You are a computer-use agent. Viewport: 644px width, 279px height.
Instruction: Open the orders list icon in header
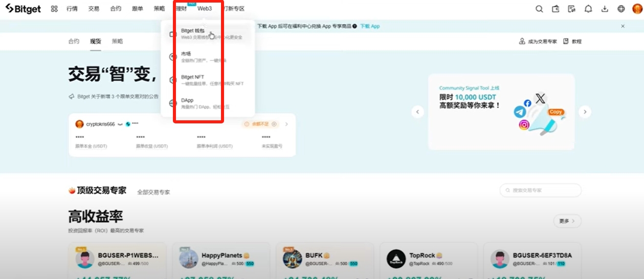point(572,9)
